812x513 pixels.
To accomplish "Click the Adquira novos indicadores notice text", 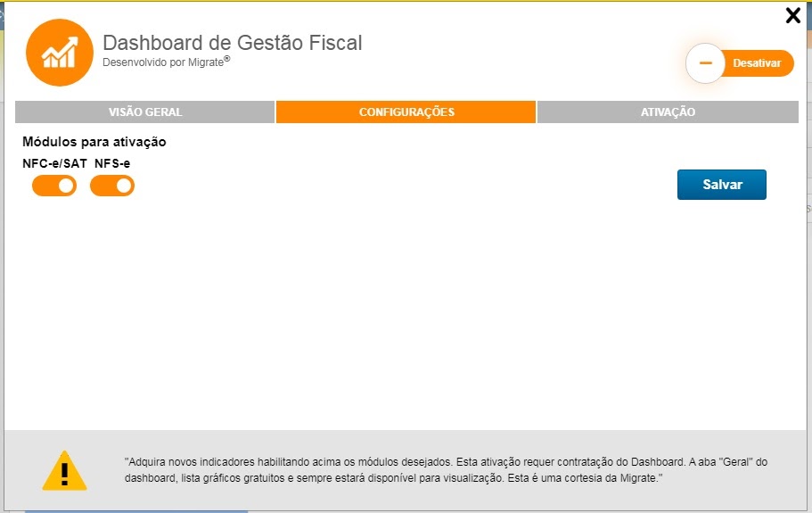I will [446, 470].
